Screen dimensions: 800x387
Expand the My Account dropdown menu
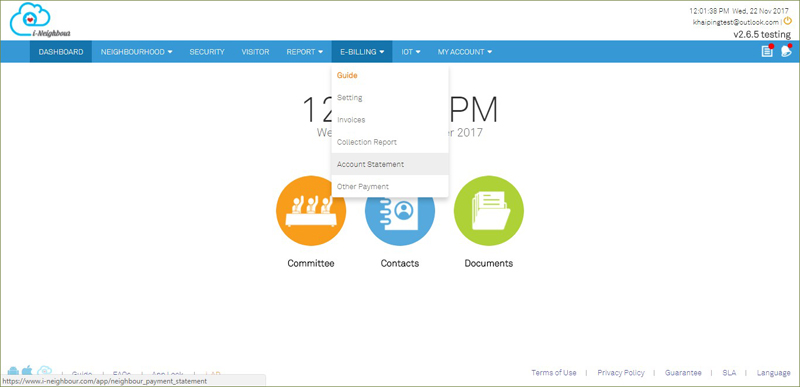(x=465, y=51)
